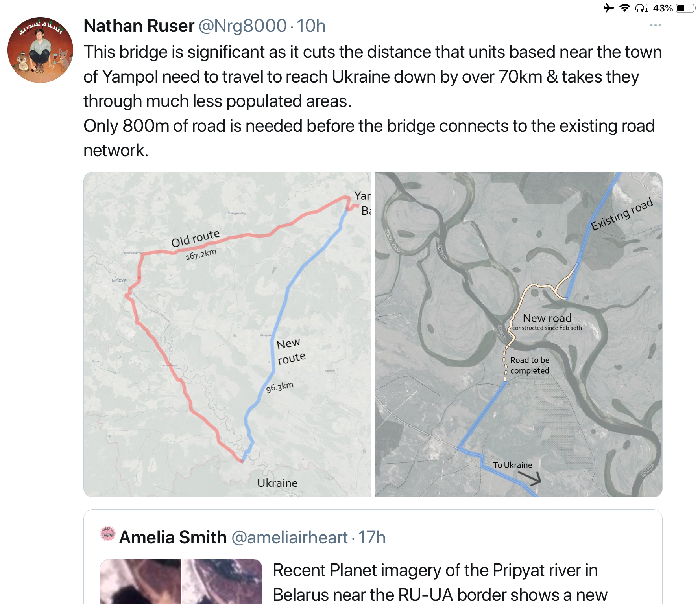
Task: Tap the 43% battery percentage text
Action: [663, 8]
